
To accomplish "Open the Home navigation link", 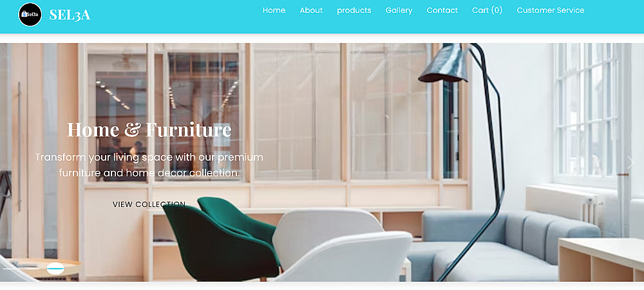I will (x=274, y=10).
